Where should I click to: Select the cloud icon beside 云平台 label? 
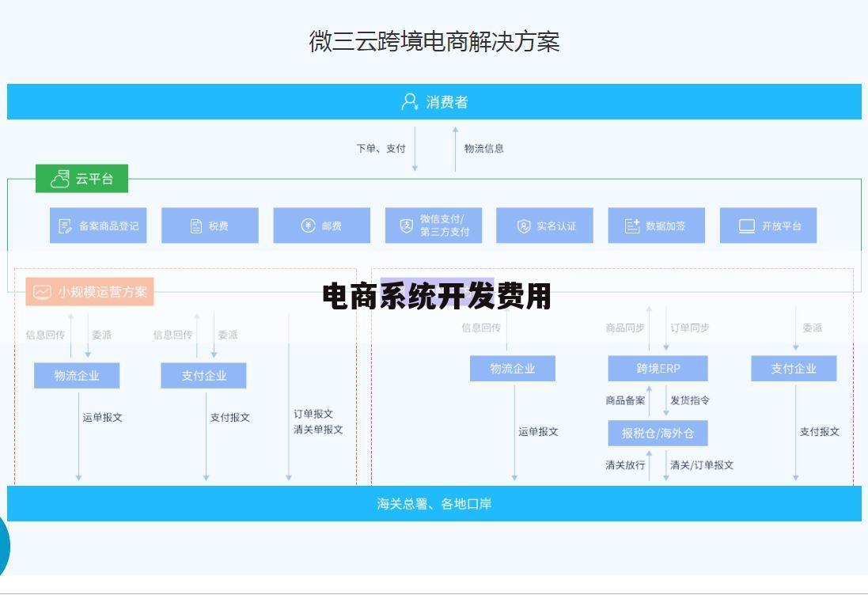[x=59, y=179]
